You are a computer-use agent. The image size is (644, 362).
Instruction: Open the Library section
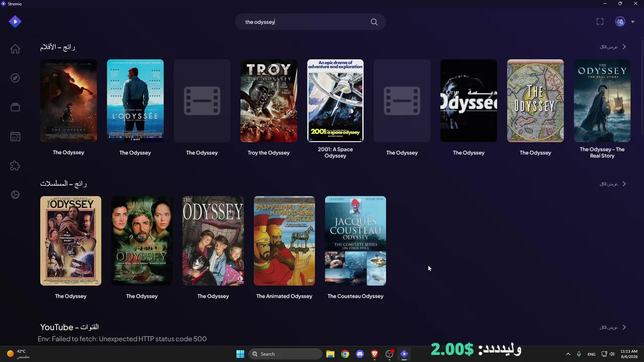(x=15, y=107)
